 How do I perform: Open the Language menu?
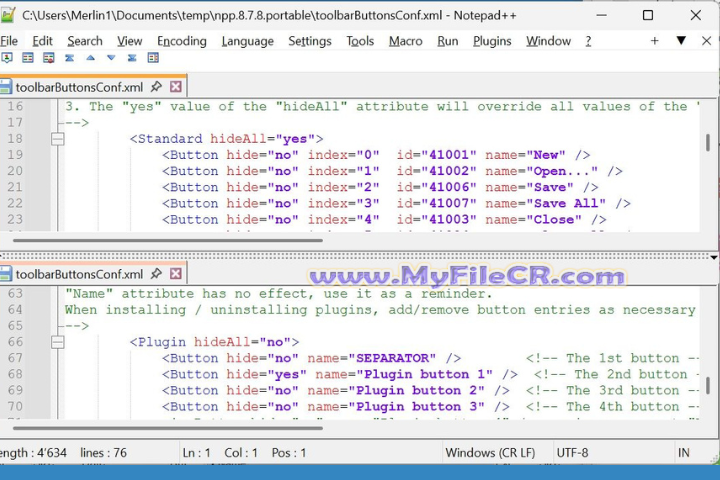(x=248, y=41)
